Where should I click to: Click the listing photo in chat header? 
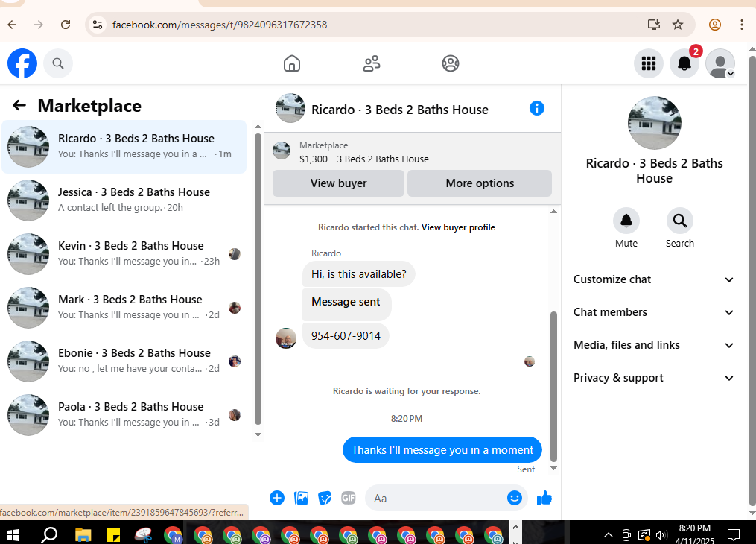pos(290,108)
